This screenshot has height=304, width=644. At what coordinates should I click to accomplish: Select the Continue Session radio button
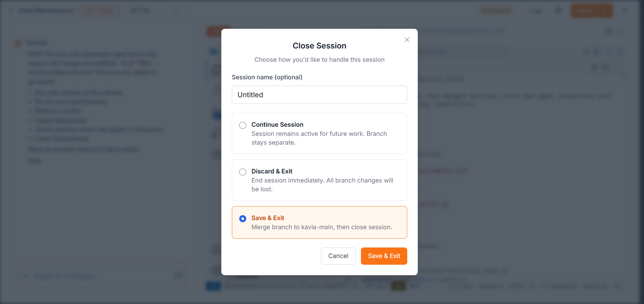pos(243,125)
